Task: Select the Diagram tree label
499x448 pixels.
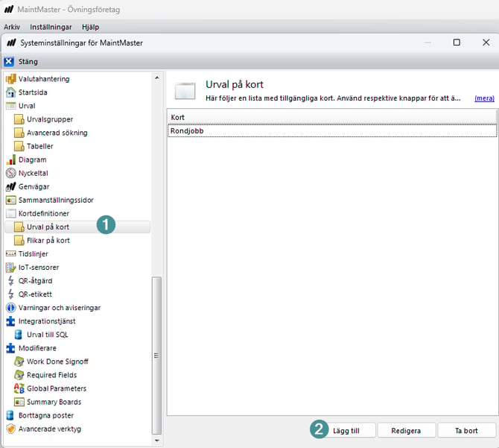Action: (x=33, y=160)
